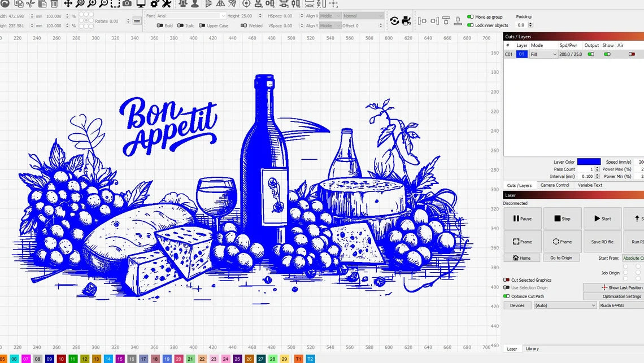Open settings with the gears icon
Viewport: 644px width, 363px height.
point(154,3)
